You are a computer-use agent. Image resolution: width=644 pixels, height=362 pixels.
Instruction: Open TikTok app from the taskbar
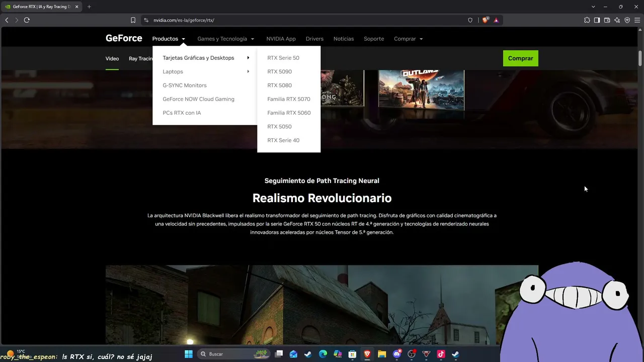click(x=441, y=354)
